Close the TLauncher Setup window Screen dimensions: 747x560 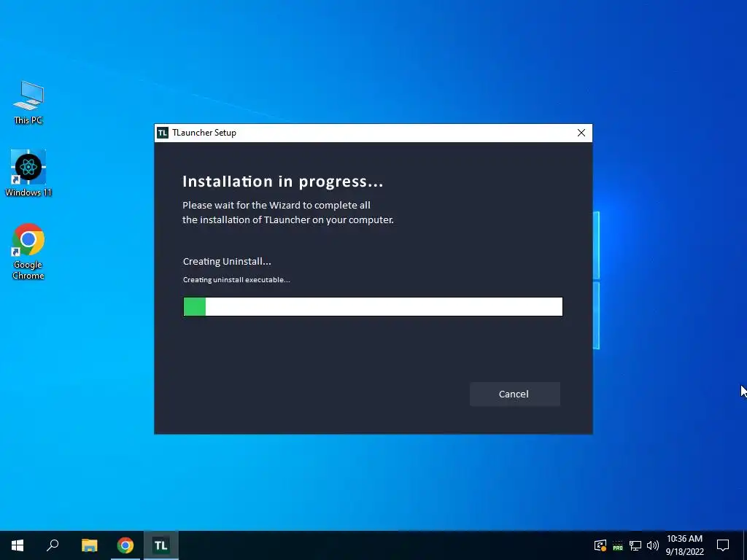click(581, 133)
